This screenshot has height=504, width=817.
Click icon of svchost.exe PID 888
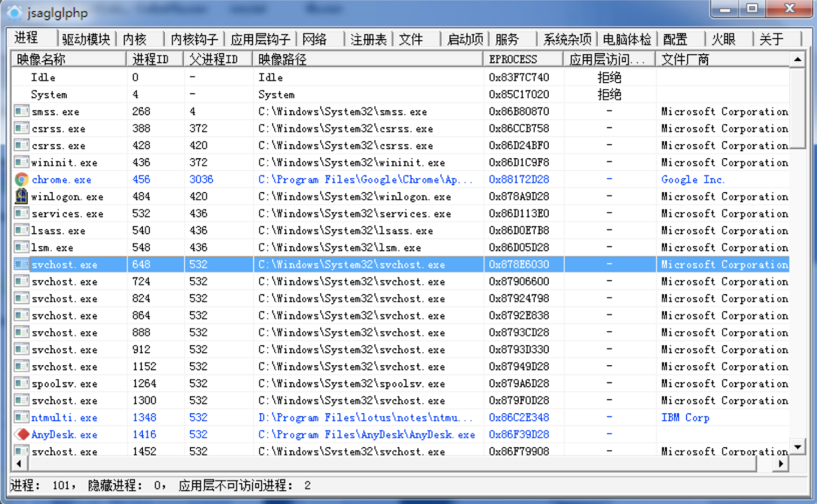[21, 332]
